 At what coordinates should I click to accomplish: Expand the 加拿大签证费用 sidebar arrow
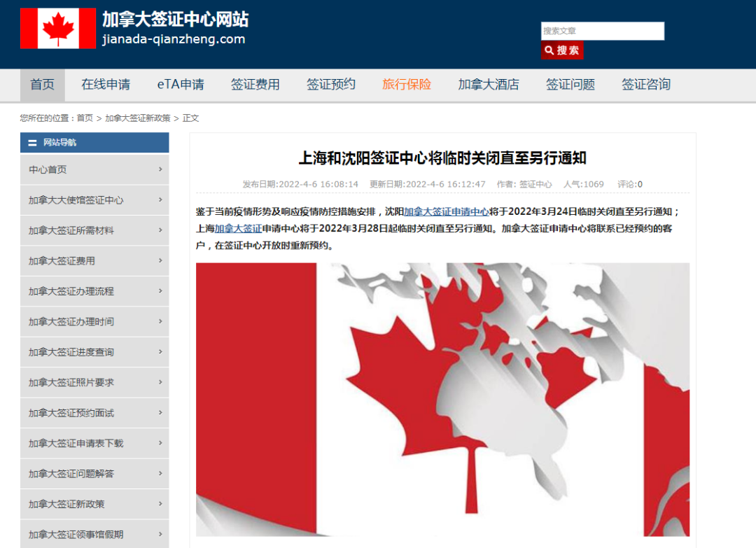159,260
